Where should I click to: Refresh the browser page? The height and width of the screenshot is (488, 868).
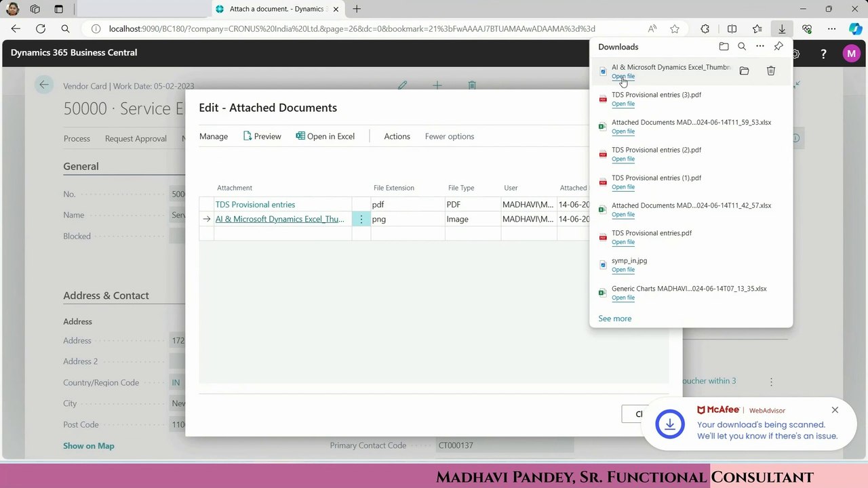pos(41,28)
